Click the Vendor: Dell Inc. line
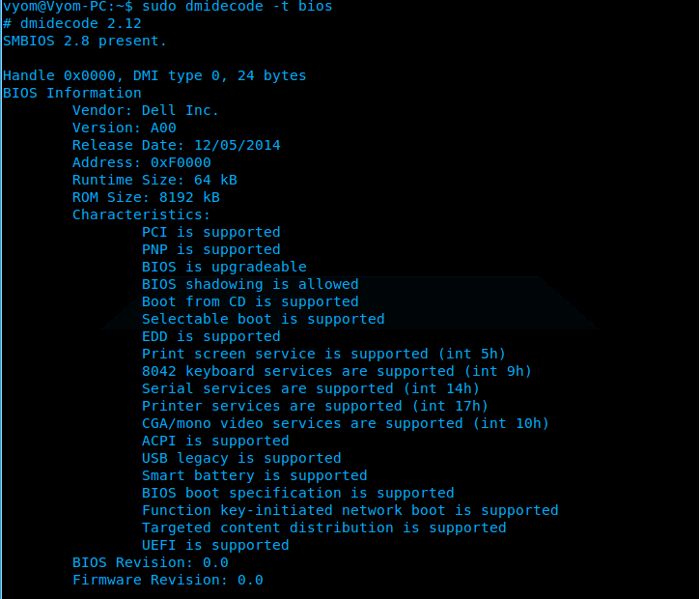The image size is (700, 599). (x=146, y=111)
